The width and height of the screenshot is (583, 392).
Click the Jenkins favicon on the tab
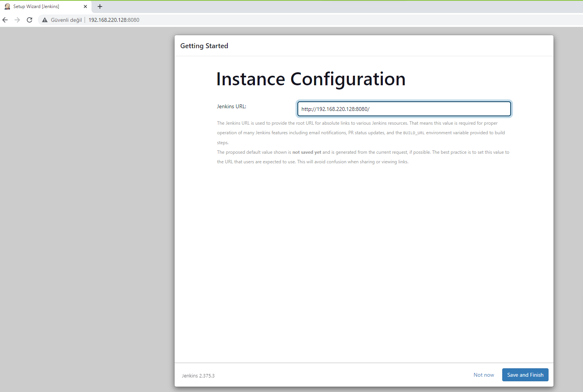pyautogui.click(x=7, y=7)
